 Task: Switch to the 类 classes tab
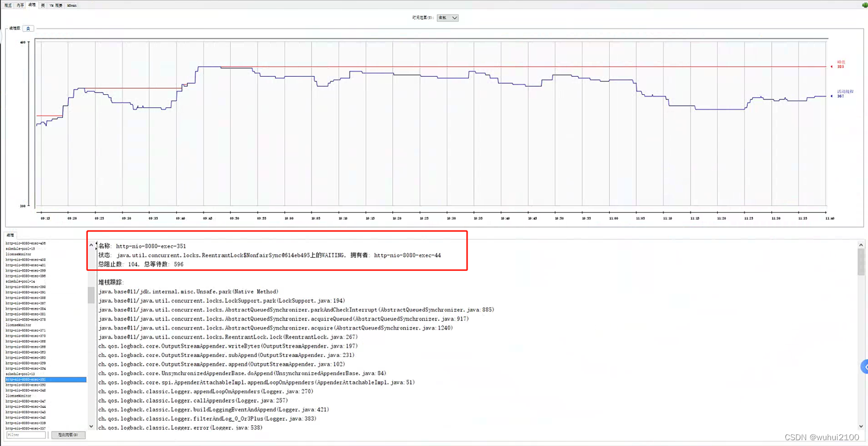(43, 5)
